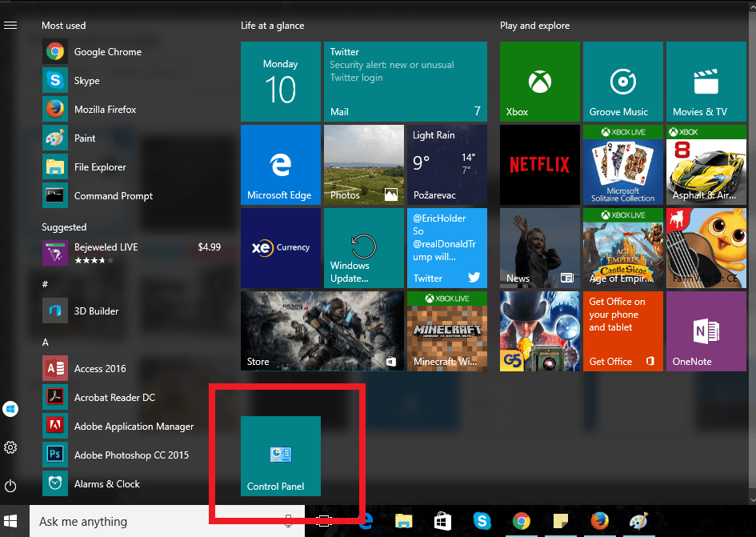The height and width of the screenshot is (537, 756).
Task: Open the Calendar tile showing Monday 10
Action: click(281, 81)
